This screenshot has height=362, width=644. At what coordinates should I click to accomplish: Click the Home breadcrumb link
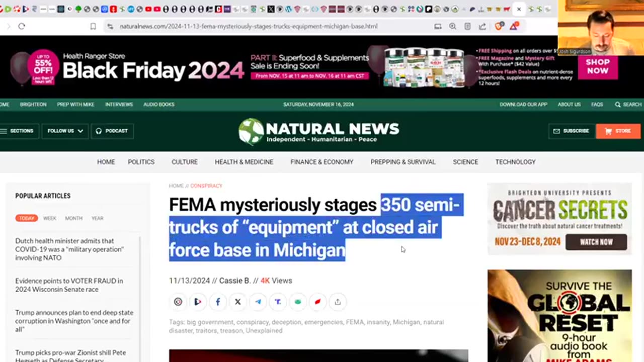tap(176, 186)
